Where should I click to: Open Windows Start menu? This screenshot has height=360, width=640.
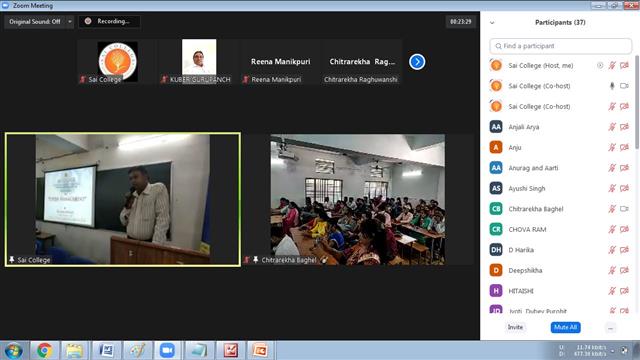click(x=13, y=351)
